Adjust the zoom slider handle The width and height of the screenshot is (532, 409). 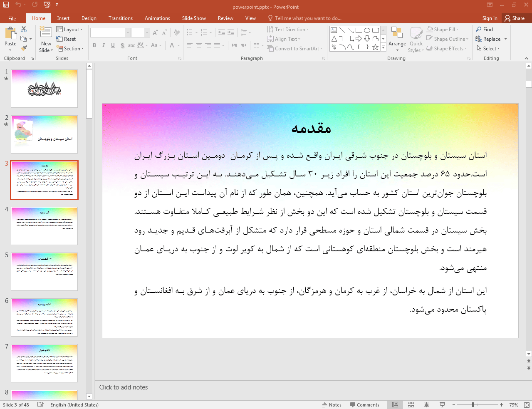pyautogui.click(x=473, y=405)
